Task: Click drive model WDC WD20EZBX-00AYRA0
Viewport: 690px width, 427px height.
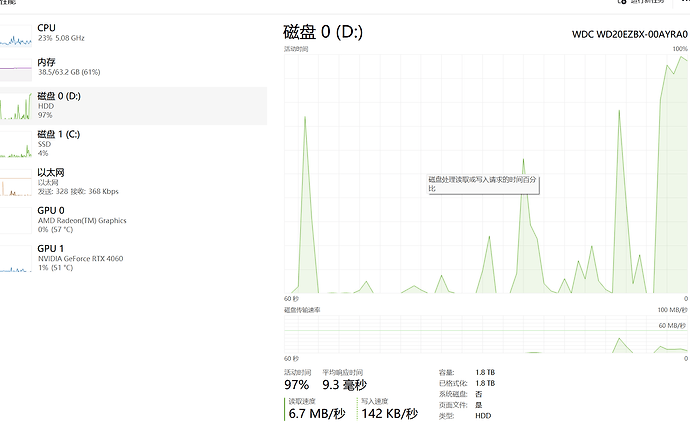Action: pos(629,34)
